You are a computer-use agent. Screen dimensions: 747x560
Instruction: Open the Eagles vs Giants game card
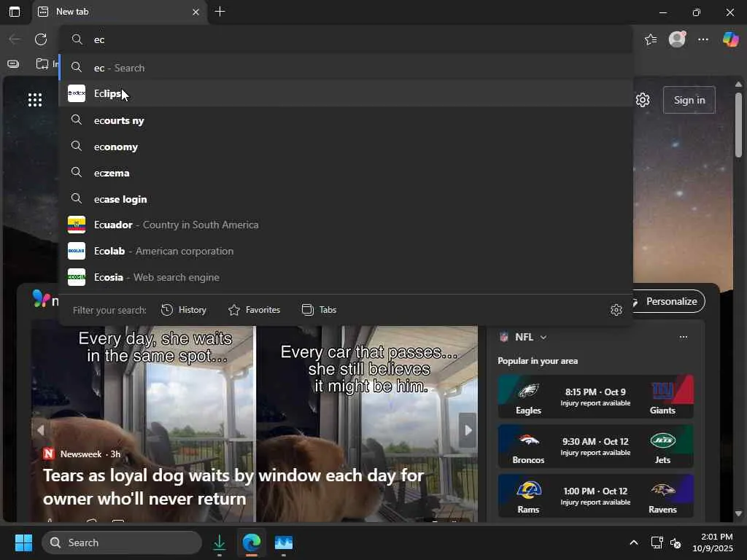[x=595, y=397]
